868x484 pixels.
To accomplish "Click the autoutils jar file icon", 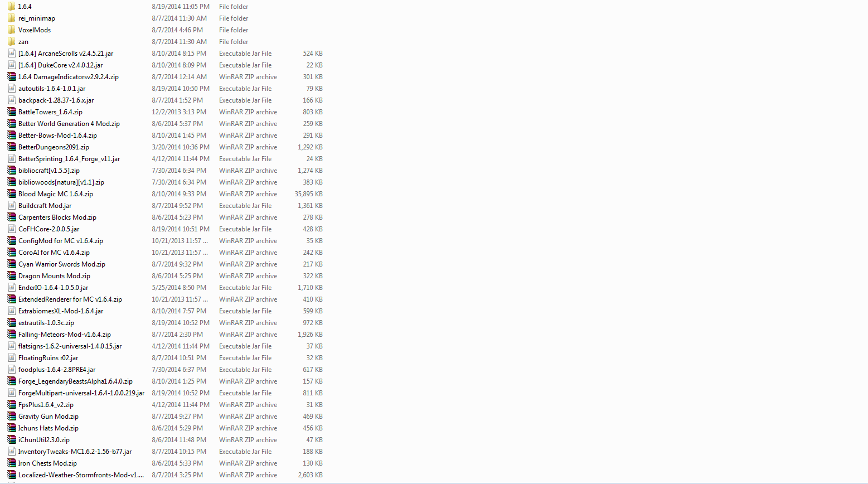I will coord(11,89).
